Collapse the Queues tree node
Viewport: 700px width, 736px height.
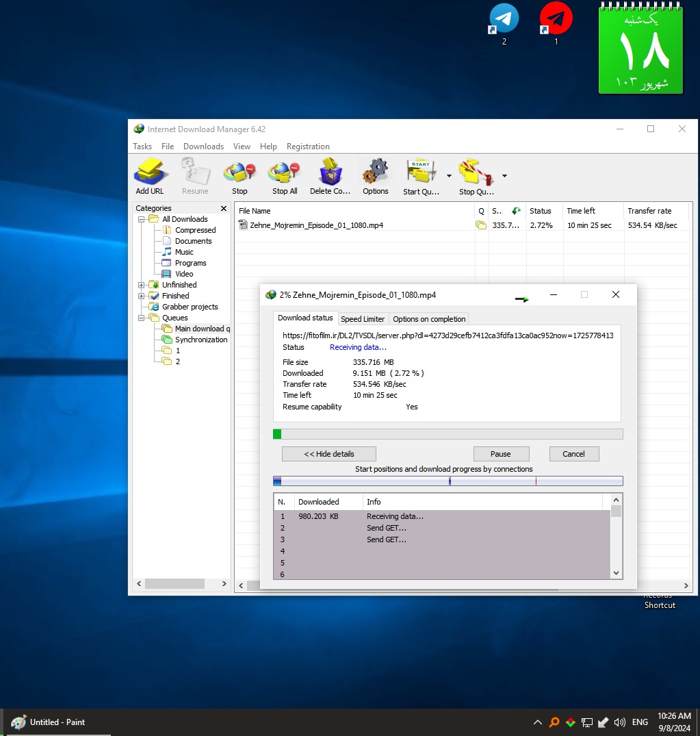click(142, 318)
